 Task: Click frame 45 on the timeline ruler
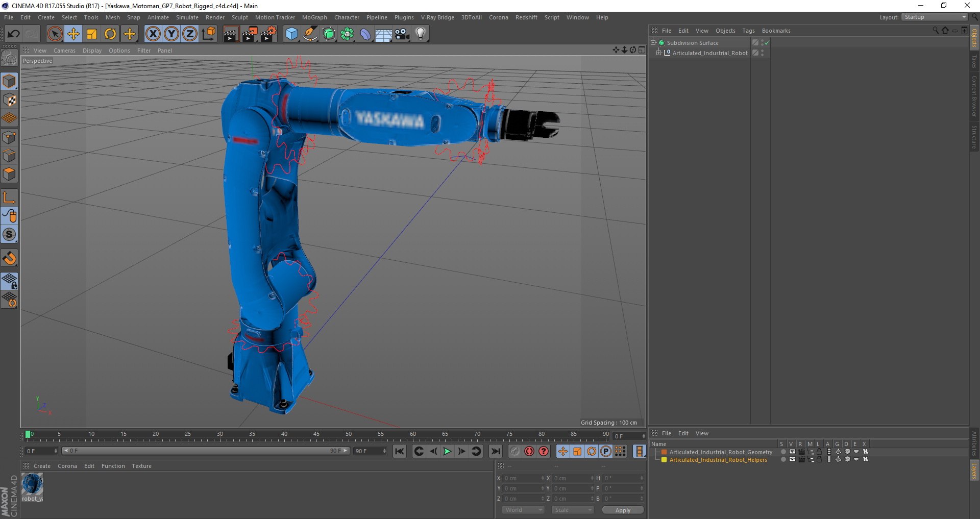316,434
